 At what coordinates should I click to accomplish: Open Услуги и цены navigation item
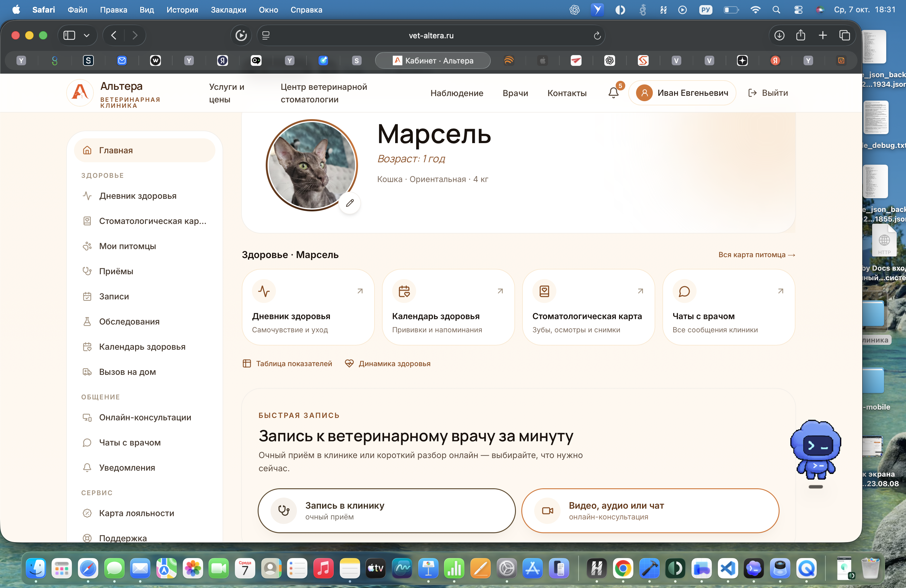(227, 93)
